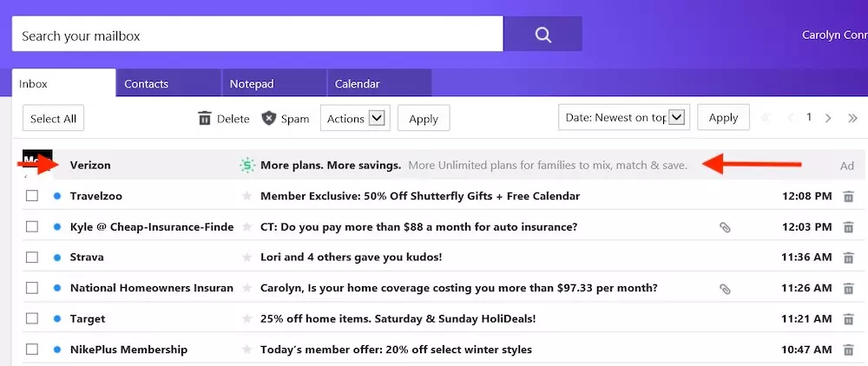Expand the Date: Newest on top sort dropdown

(x=624, y=117)
